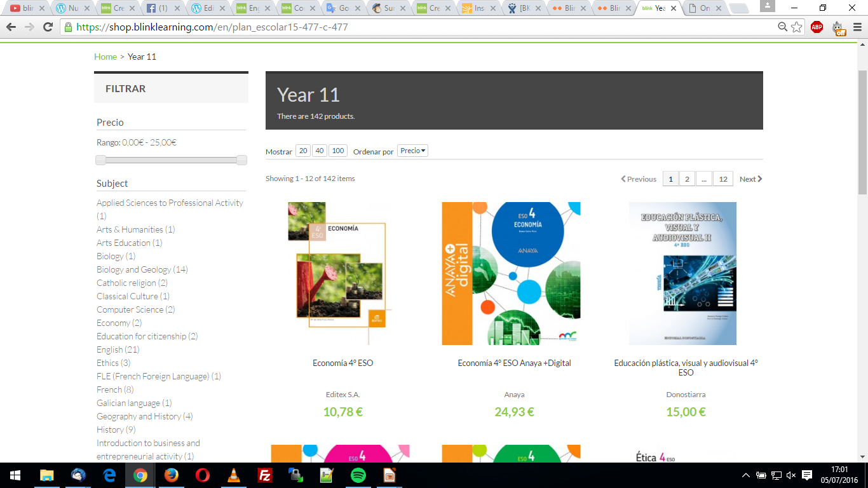Click the Chrome profile avatar button
The width and height of the screenshot is (868, 488).
[x=767, y=6]
